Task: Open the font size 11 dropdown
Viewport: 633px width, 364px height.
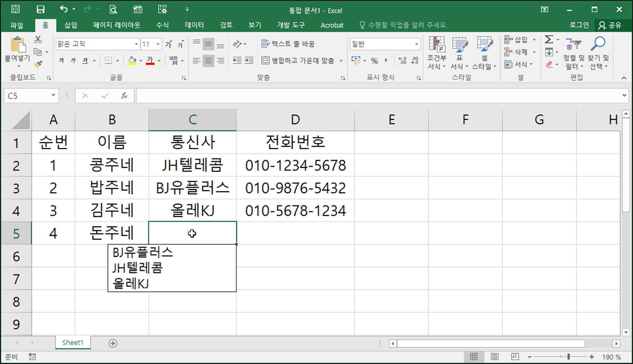Action: tap(158, 44)
